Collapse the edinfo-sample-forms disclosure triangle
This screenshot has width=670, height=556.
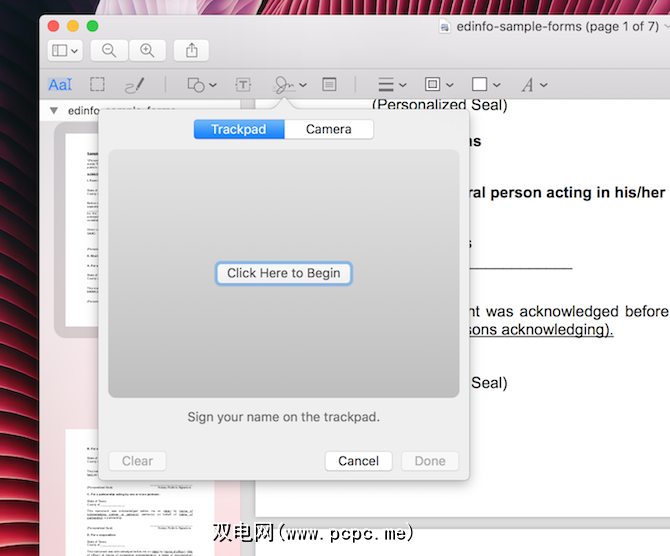click(x=54, y=111)
